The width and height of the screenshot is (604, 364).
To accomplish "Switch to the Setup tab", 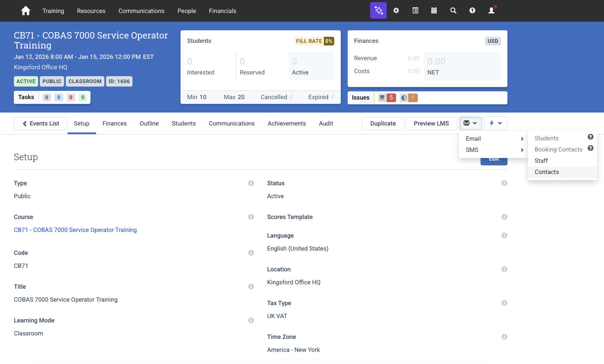I will 81,123.
